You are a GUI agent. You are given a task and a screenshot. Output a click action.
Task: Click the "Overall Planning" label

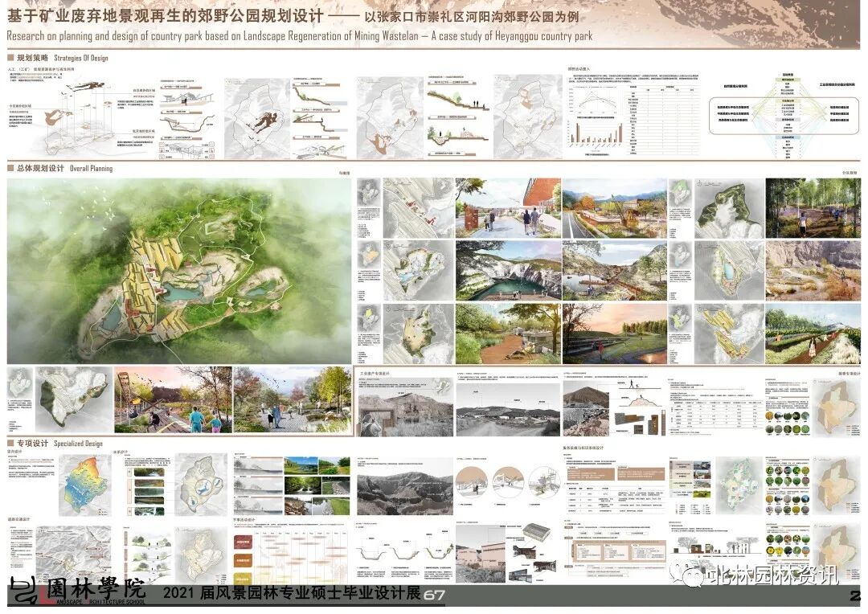[x=91, y=168]
